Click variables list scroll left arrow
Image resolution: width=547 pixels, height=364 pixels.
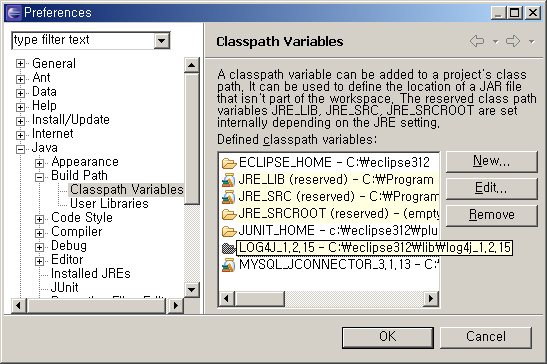click(227, 299)
